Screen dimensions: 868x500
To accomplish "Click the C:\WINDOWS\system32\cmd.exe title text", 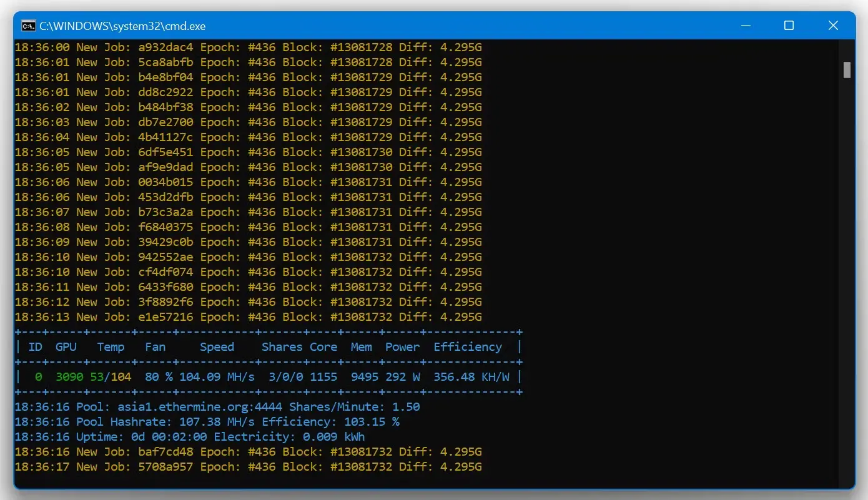I will [122, 26].
